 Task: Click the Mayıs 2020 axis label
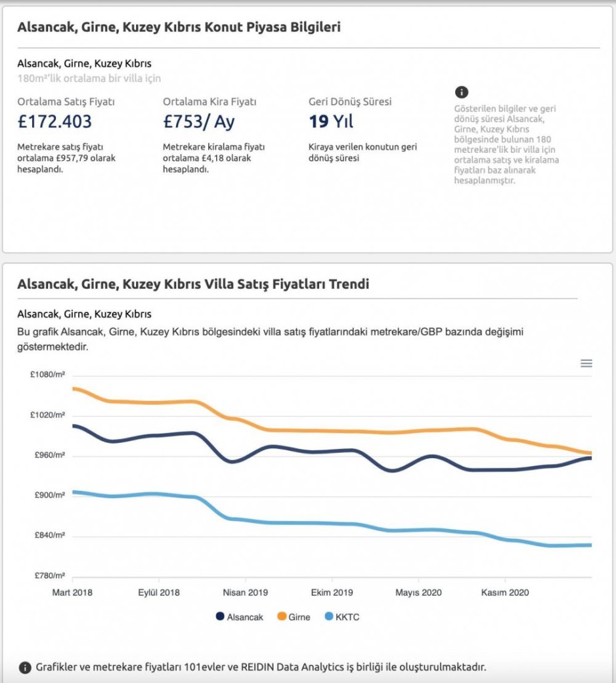[x=418, y=592]
